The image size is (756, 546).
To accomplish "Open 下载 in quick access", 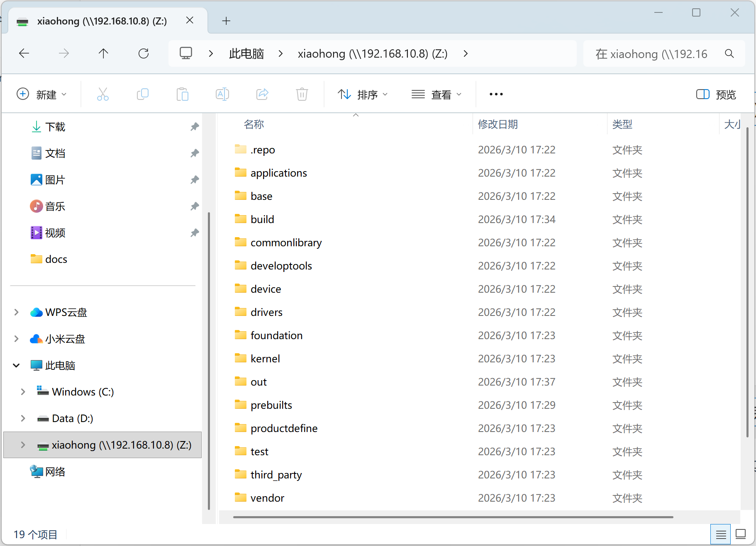I will tap(55, 127).
